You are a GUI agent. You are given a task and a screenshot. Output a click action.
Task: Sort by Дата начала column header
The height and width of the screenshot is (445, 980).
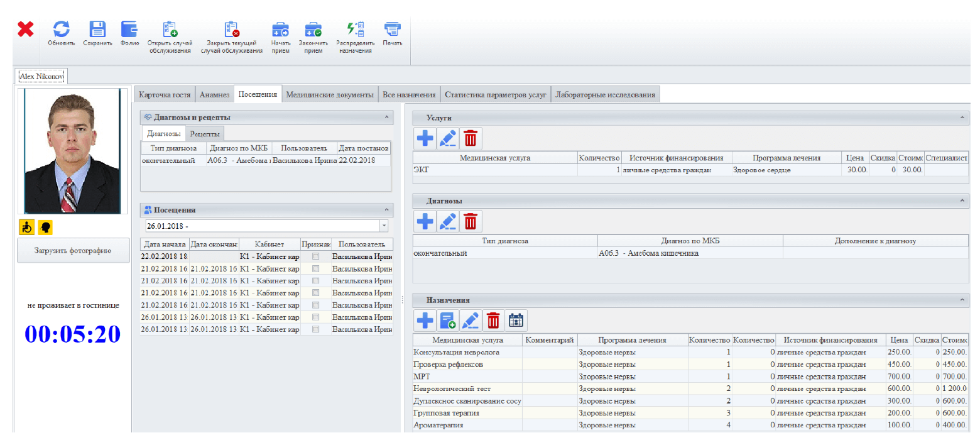pyautogui.click(x=165, y=244)
